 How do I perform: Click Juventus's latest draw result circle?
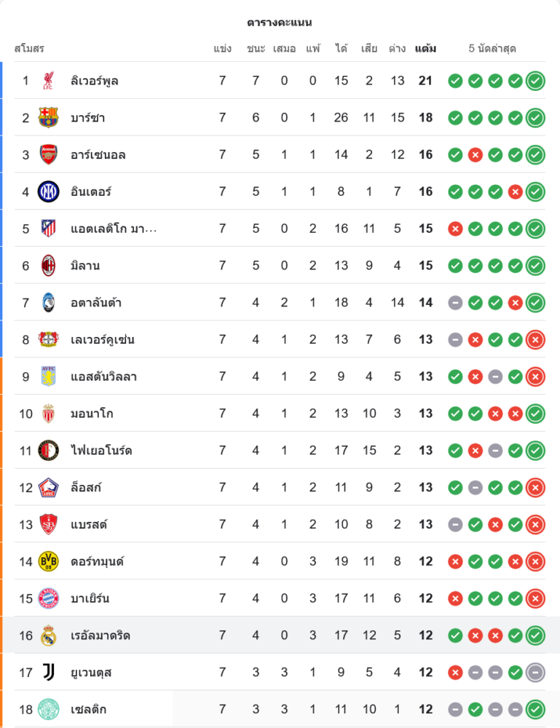[535, 673]
